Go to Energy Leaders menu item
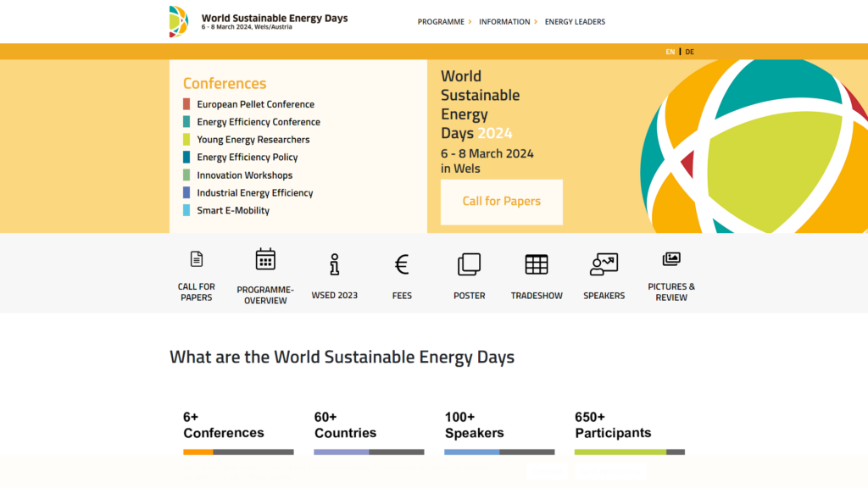 (x=575, y=21)
